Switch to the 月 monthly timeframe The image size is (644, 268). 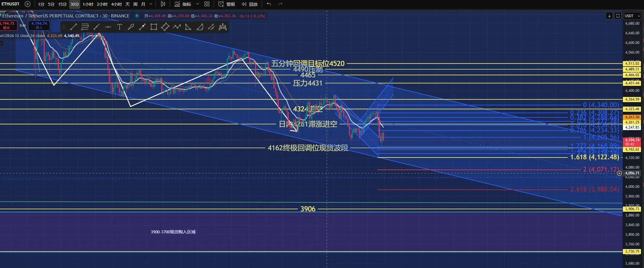(x=143, y=4)
